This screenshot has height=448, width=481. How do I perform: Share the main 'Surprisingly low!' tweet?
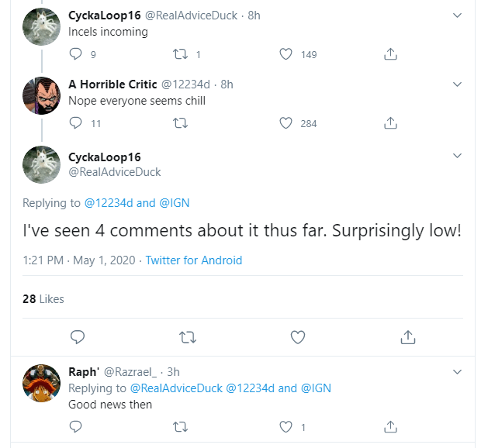408,337
